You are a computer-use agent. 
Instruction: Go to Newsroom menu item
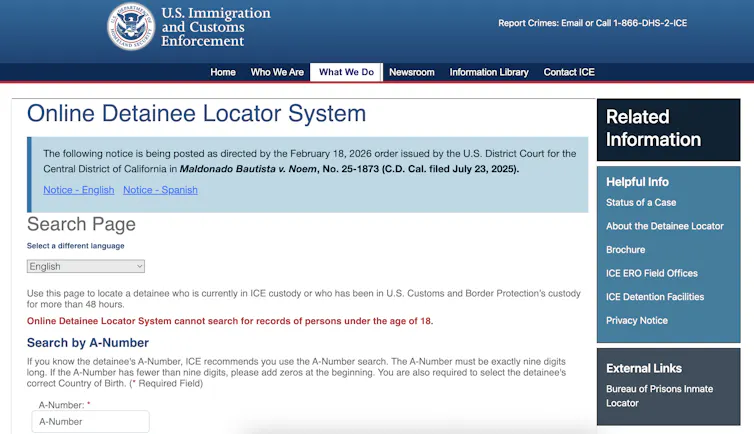click(x=412, y=72)
